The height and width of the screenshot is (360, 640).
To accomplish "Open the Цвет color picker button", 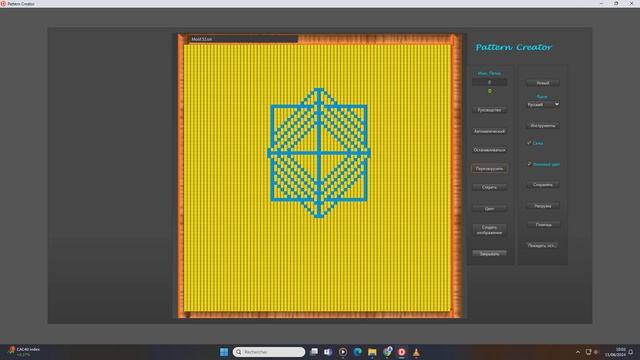I will 489,209.
